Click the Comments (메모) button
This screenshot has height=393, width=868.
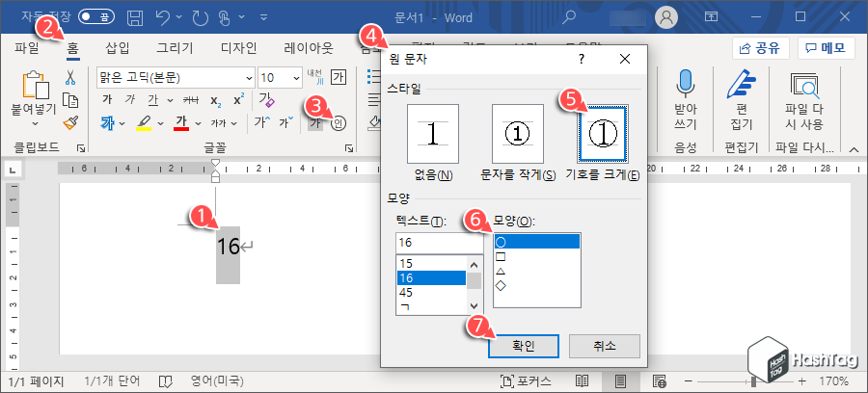tap(826, 48)
